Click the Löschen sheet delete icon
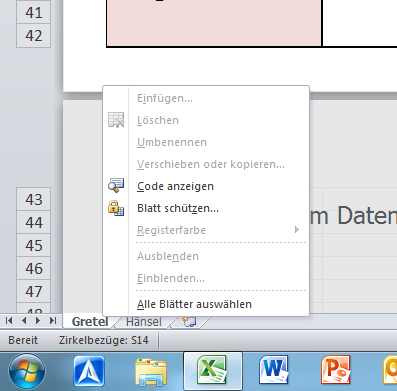 click(x=116, y=120)
